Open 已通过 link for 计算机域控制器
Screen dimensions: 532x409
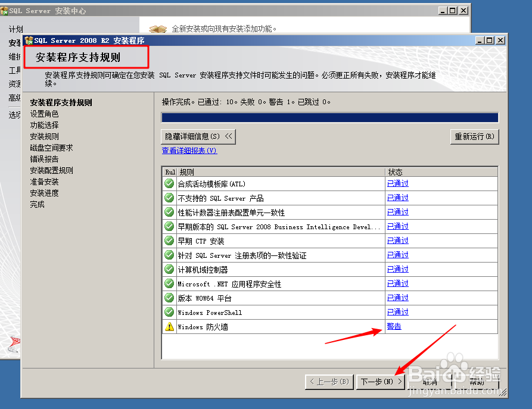[397, 269]
